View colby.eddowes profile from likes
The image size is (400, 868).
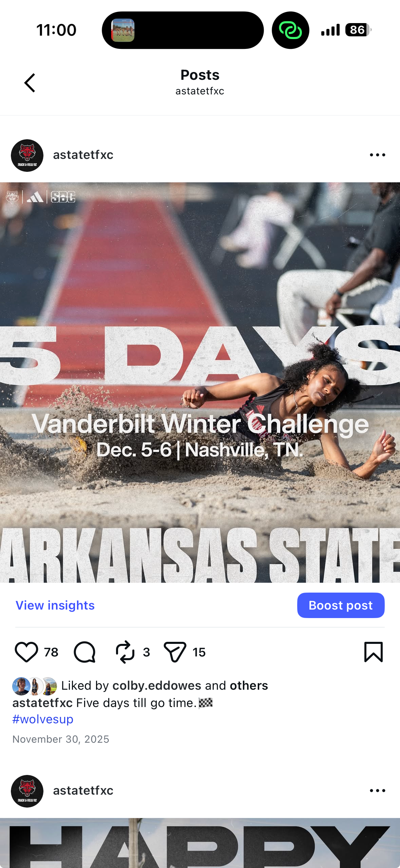click(157, 685)
